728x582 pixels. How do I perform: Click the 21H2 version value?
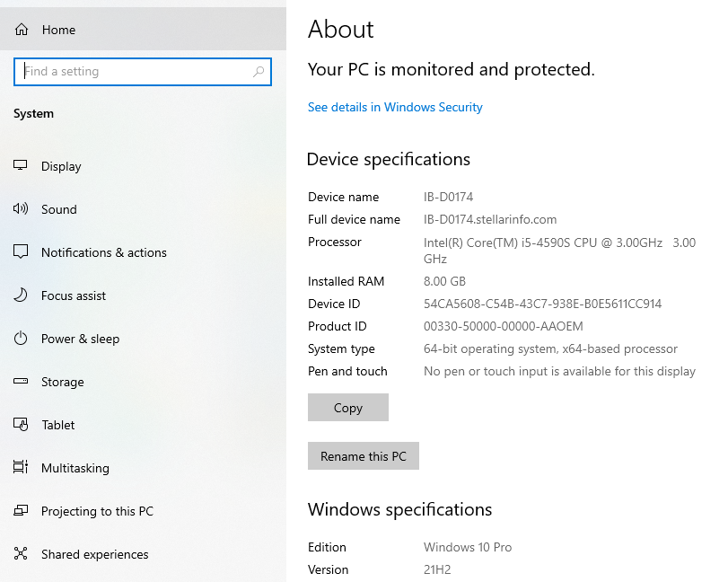tap(437, 569)
